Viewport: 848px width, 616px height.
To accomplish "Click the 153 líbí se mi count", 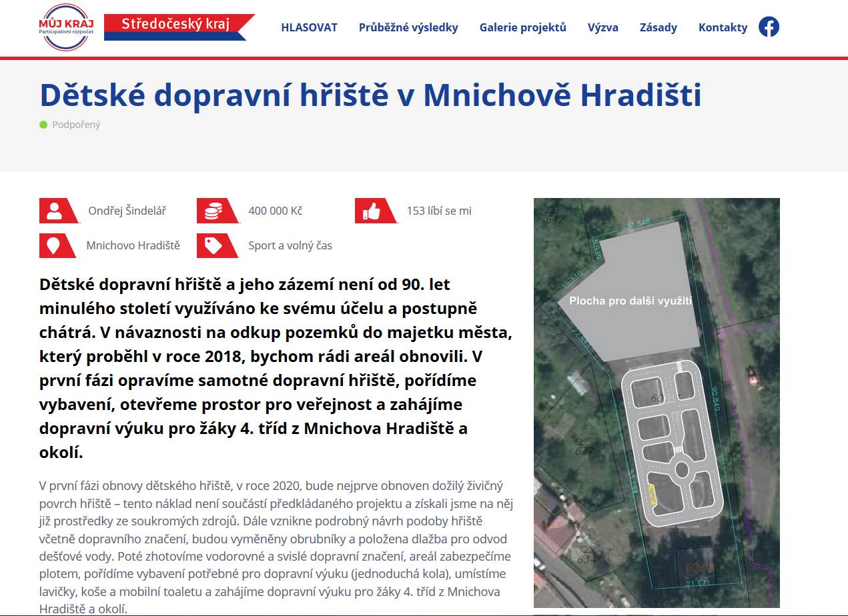I will point(439,211).
